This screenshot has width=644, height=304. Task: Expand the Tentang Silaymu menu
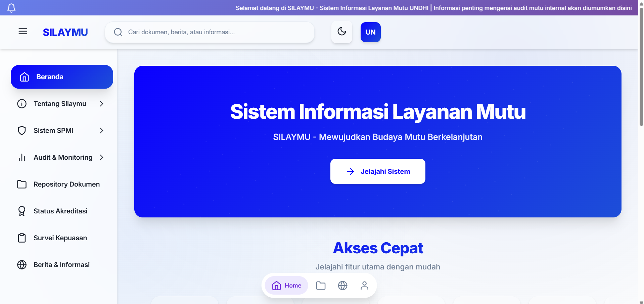(x=102, y=104)
